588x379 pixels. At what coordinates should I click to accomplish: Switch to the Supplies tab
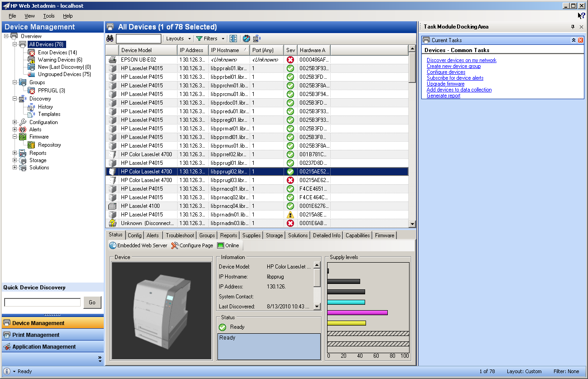tap(251, 235)
